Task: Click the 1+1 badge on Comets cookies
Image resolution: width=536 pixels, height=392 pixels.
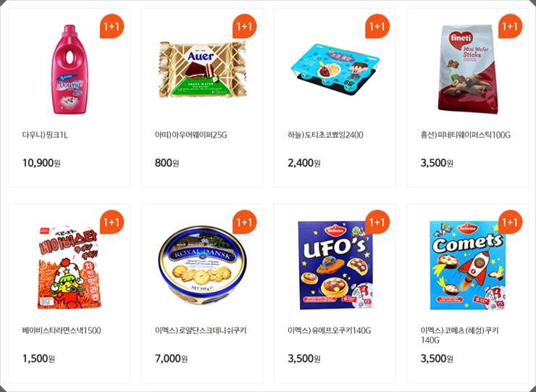Action: coord(510,222)
